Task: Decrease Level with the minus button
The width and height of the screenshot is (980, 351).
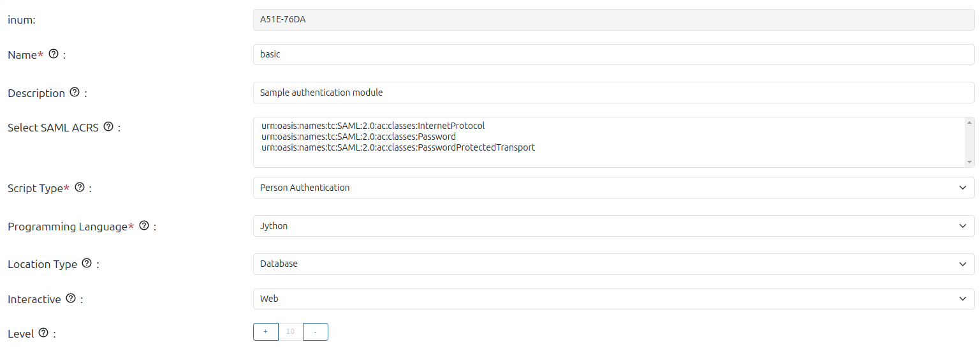Action: (315, 332)
